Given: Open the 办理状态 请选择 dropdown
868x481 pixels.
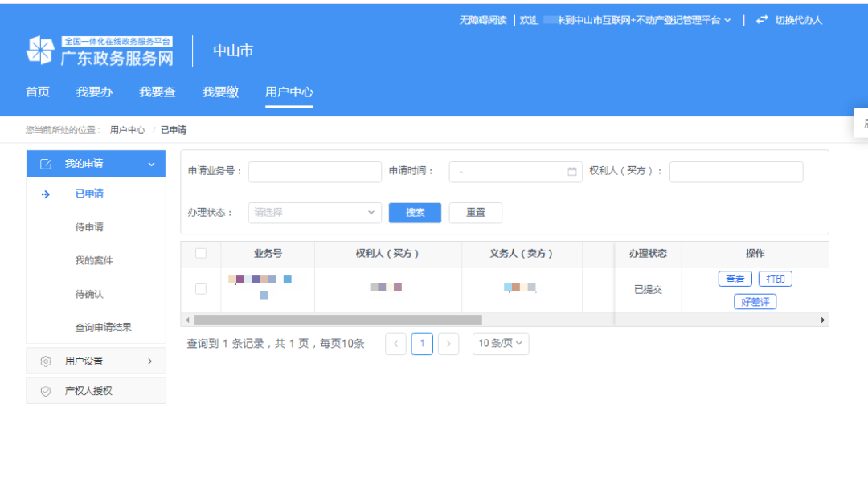Looking at the screenshot, I should 314,212.
